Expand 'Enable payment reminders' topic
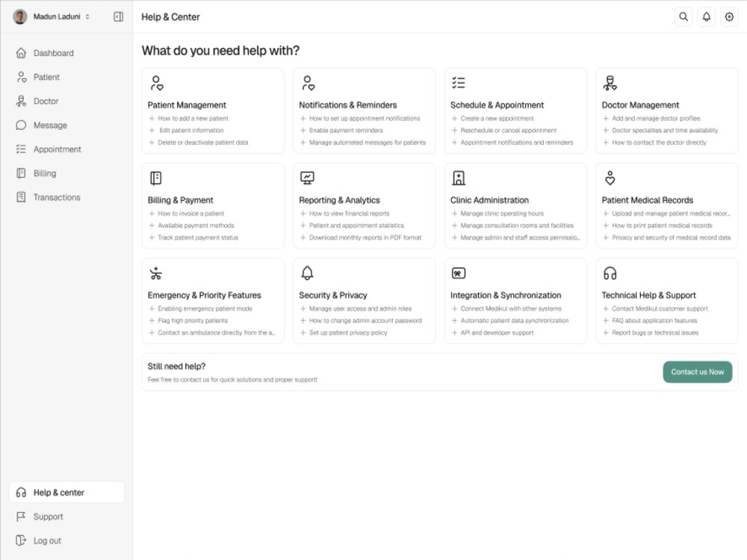 (341, 131)
